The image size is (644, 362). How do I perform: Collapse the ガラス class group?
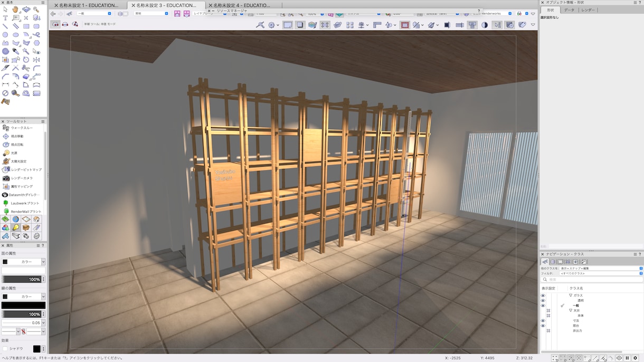tap(571, 296)
